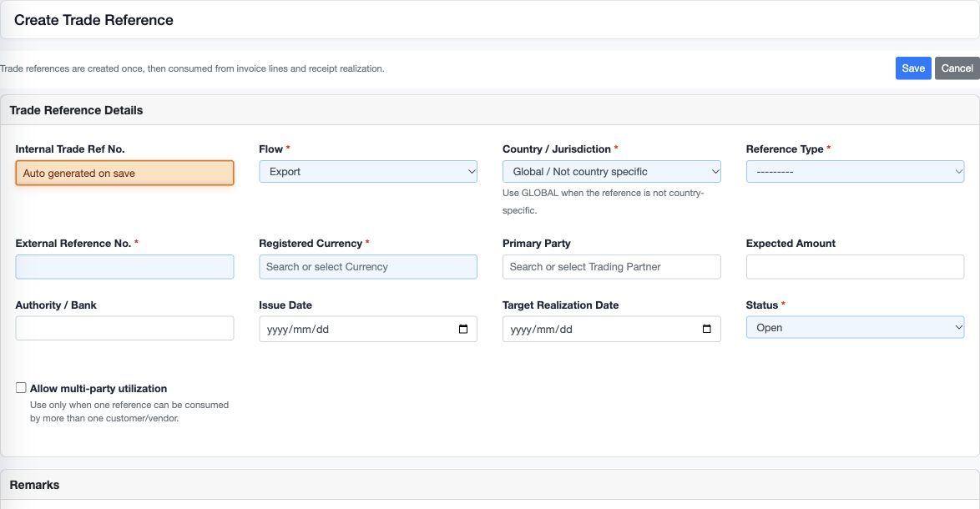
Task: Click the Authority / Bank input
Action: (x=124, y=329)
